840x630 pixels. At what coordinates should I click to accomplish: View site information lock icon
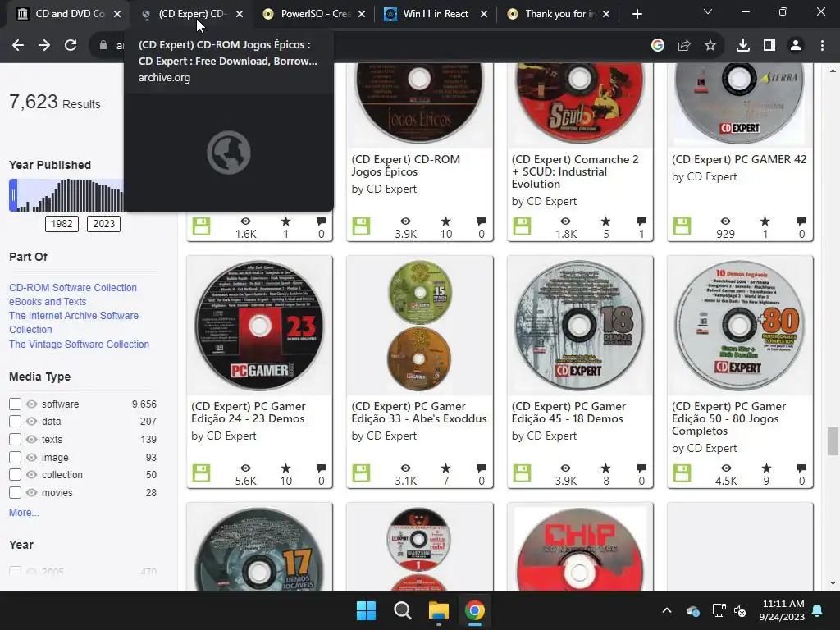pos(103,46)
